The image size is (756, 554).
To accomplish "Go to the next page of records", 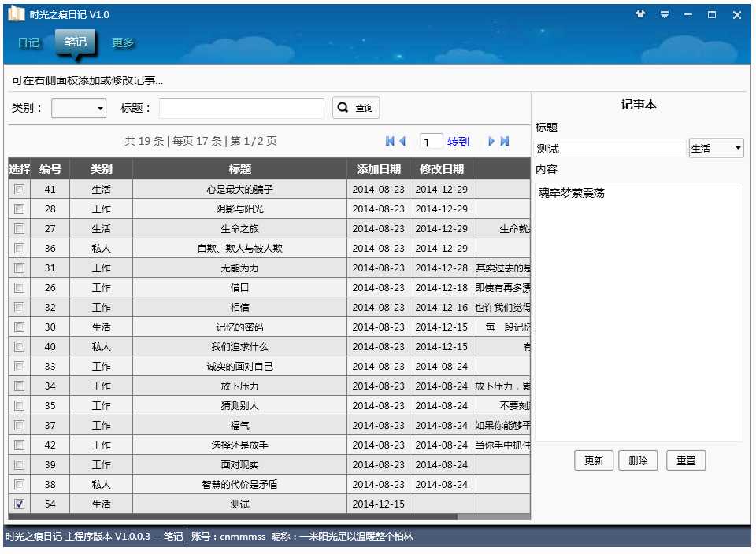I will point(491,141).
